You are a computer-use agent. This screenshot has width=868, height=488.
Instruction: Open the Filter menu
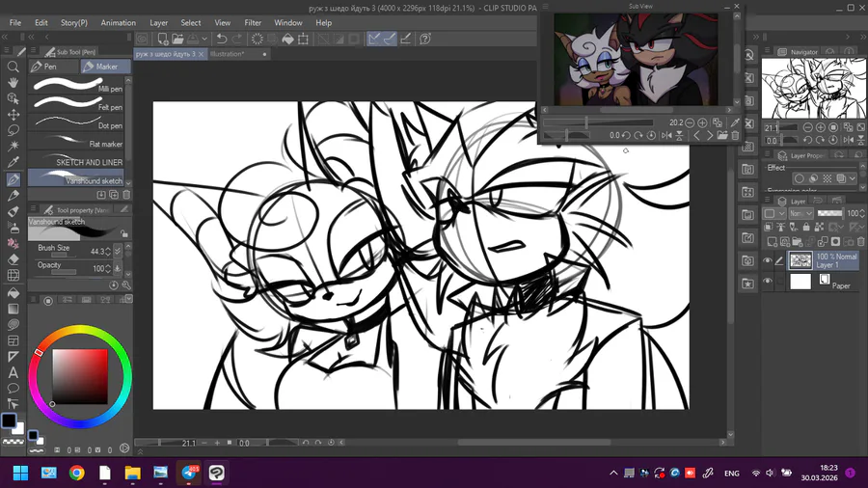(253, 23)
